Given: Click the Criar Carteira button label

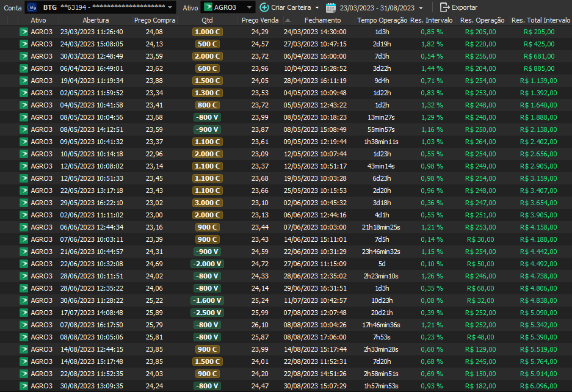Looking at the screenshot, I should pyautogui.click(x=291, y=7).
